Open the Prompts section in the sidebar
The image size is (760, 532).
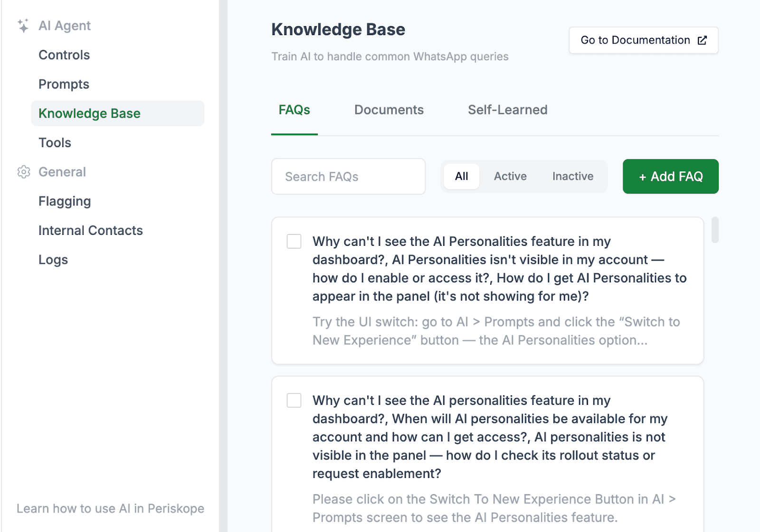[x=63, y=84]
